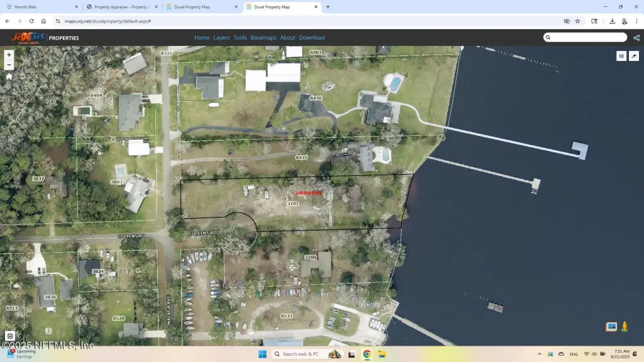The image size is (644, 362).
Task: Toggle the basemap imagery thumbnail
Action: (611, 327)
